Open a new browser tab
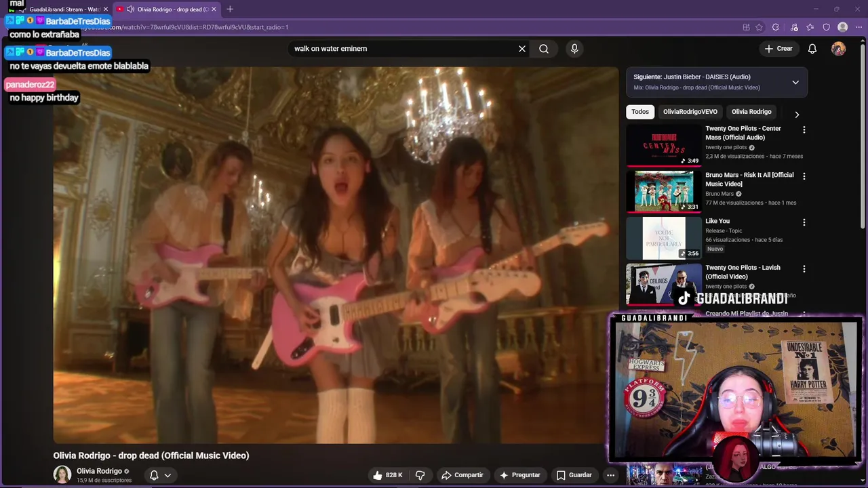 click(230, 9)
